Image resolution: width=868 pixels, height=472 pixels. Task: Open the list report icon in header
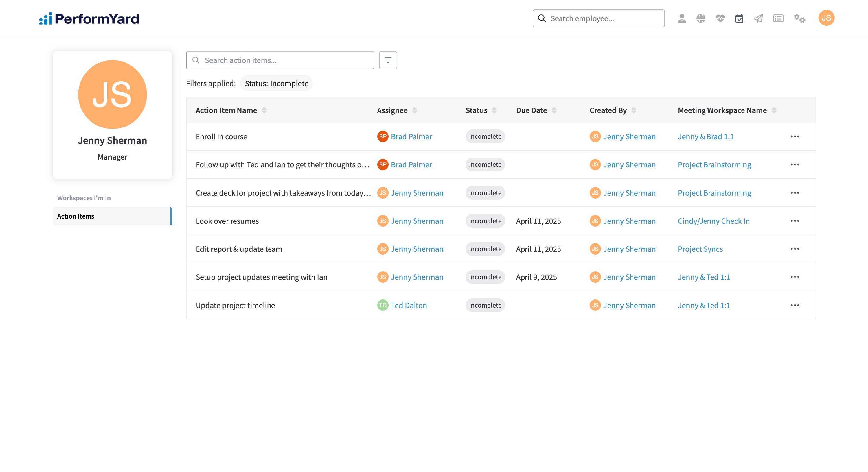(x=778, y=18)
